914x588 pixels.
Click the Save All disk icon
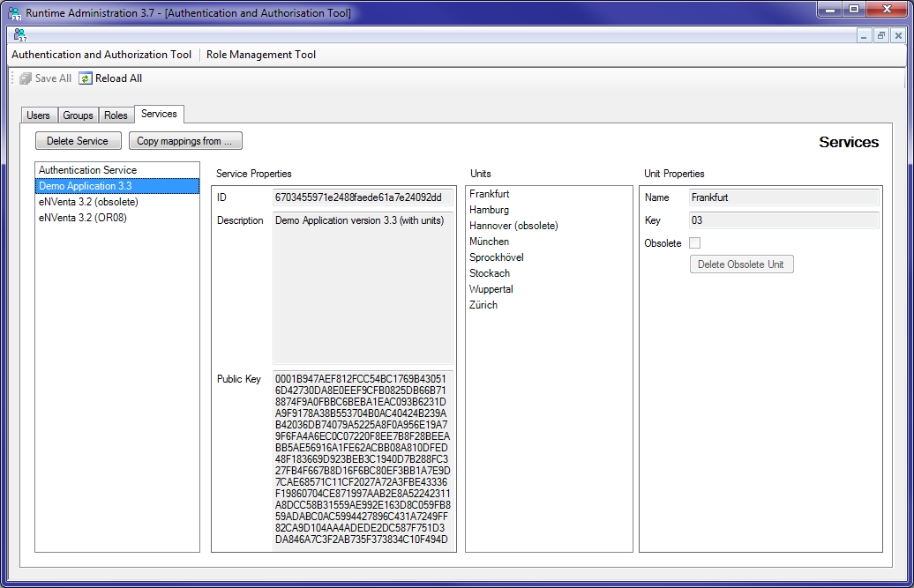click(24, 78)
